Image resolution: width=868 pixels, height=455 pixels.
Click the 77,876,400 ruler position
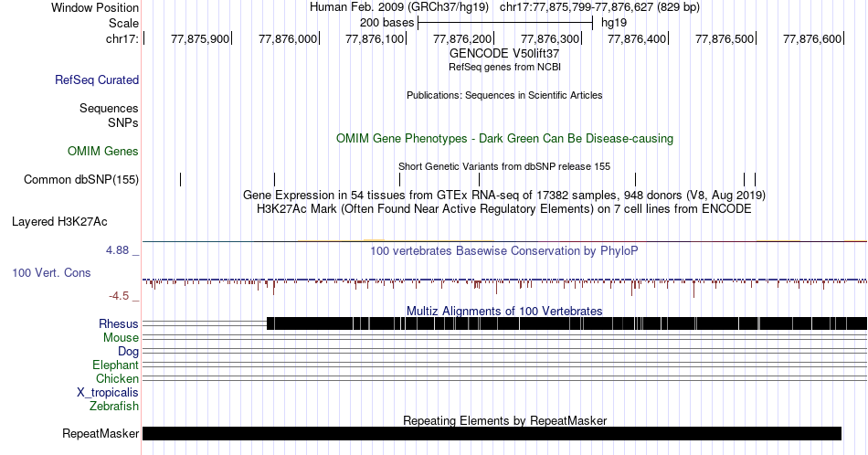point(637,38)
